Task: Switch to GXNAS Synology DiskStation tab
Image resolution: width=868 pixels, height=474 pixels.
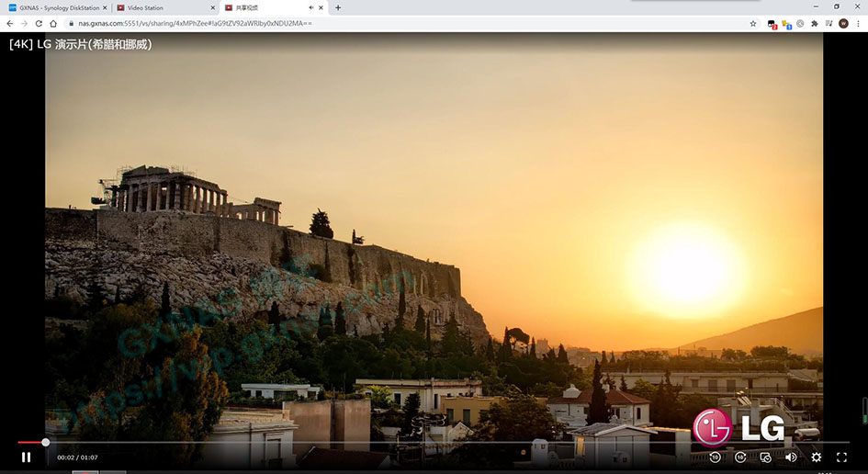Action: pos(57,7)
